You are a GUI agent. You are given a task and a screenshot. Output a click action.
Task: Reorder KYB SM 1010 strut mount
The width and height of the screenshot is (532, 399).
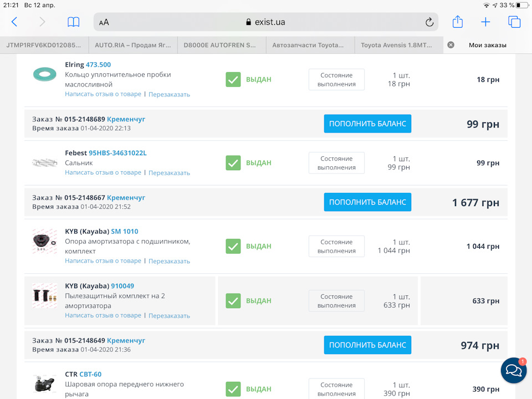pos(170,261)
